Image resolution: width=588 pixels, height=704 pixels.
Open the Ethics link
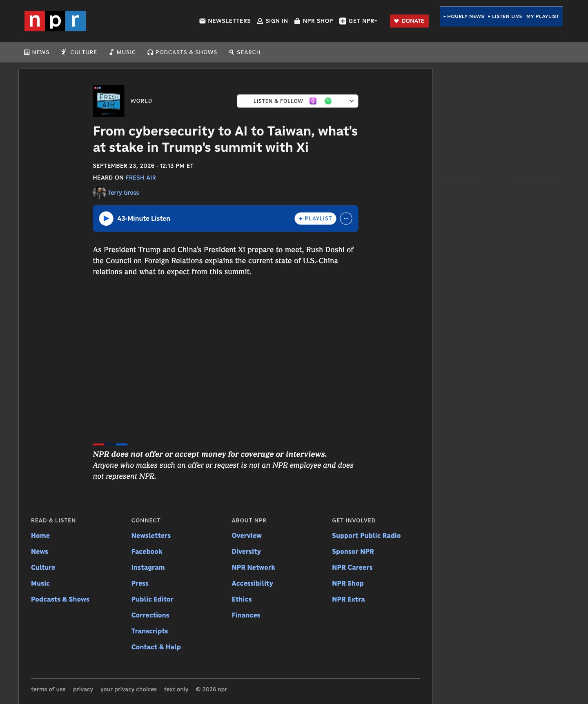point(242,599)
